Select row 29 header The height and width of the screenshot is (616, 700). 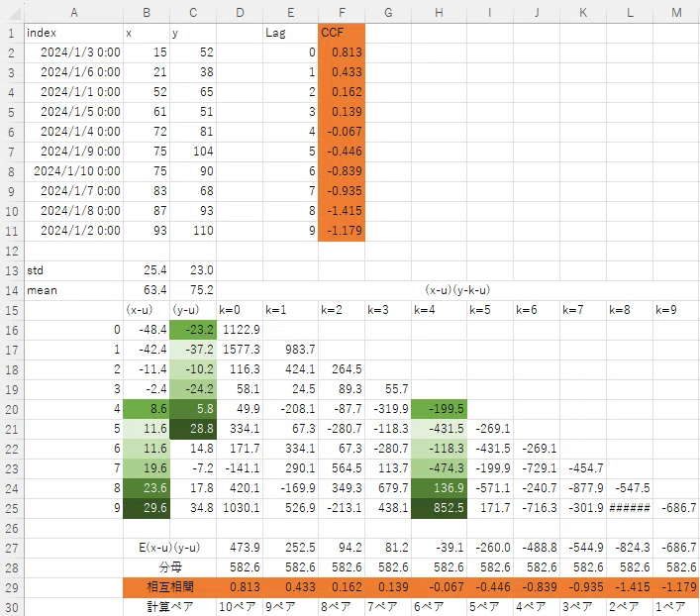[12, 587]
